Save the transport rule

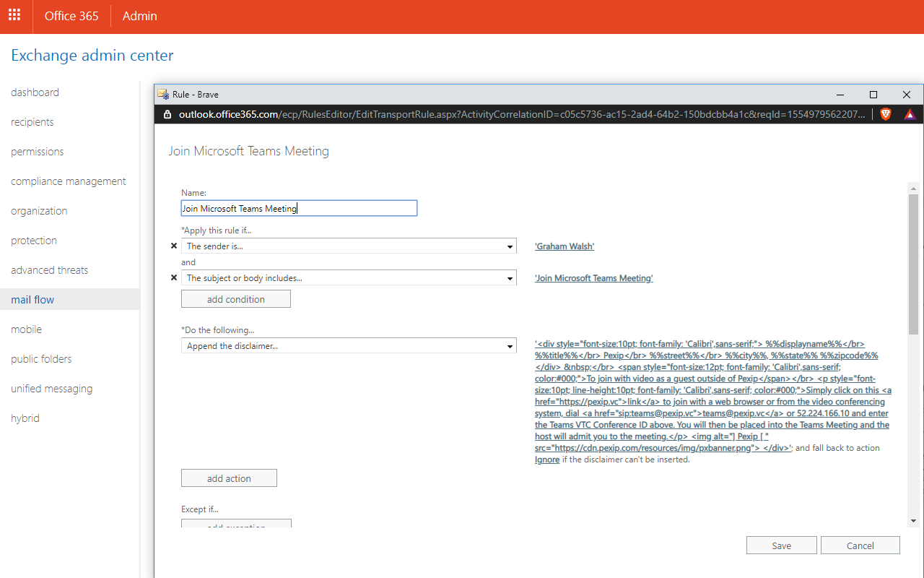[x=782, y=545]
